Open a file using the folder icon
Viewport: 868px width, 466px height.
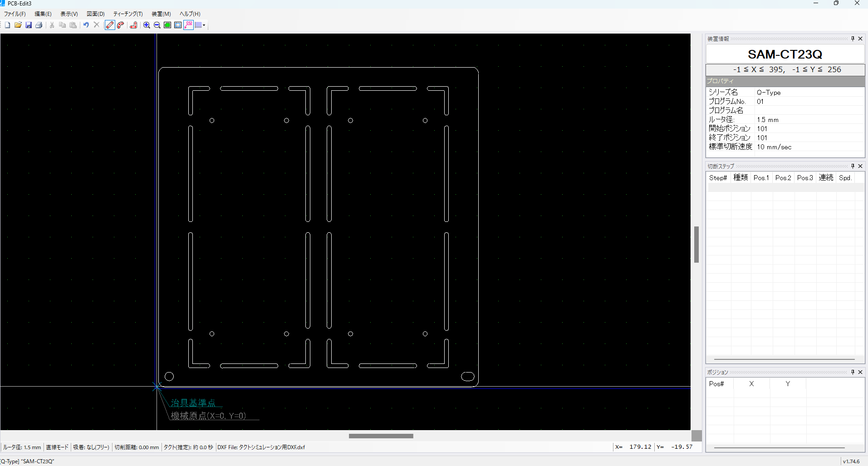[x=18, y=25]
